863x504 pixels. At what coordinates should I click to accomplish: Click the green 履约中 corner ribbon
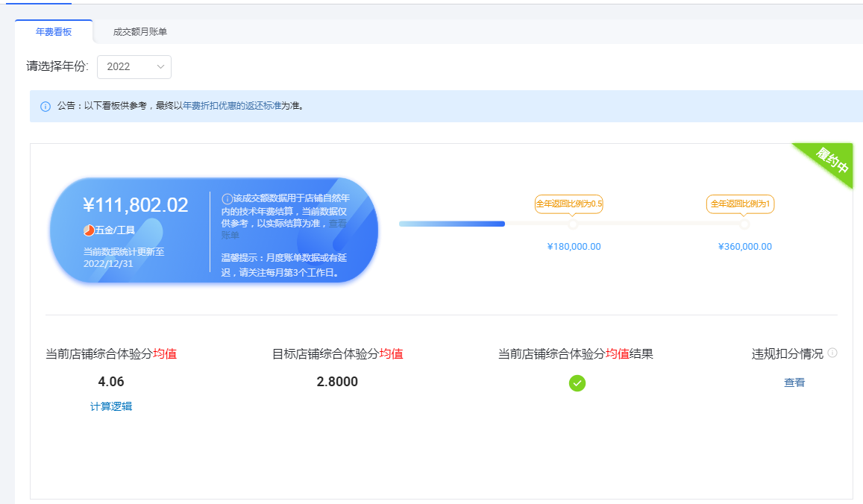pos(831,160)
